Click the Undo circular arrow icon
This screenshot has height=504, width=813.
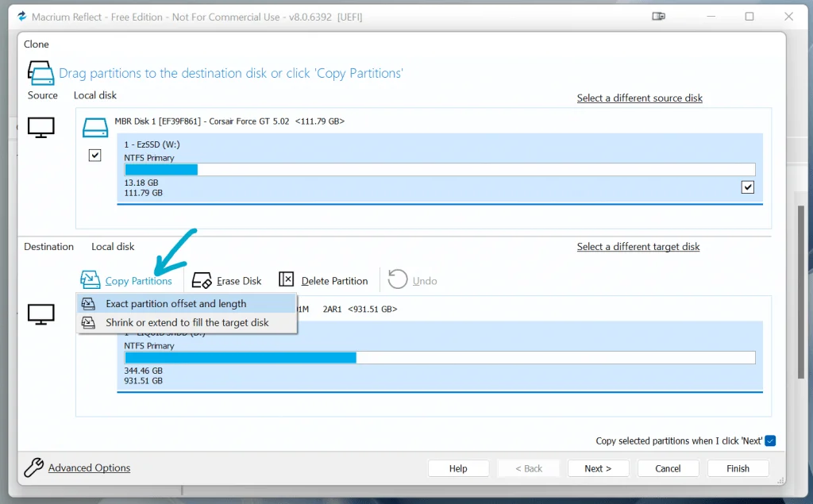coord(398,279)
